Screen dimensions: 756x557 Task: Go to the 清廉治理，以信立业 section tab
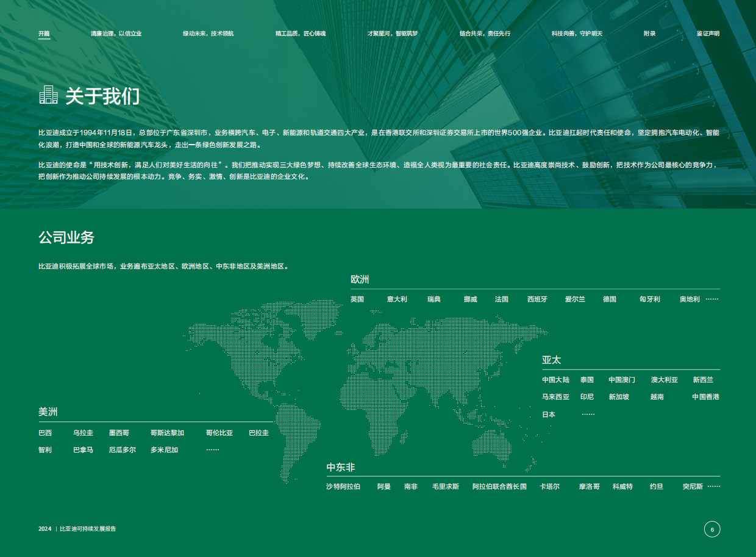coord(116,34)
